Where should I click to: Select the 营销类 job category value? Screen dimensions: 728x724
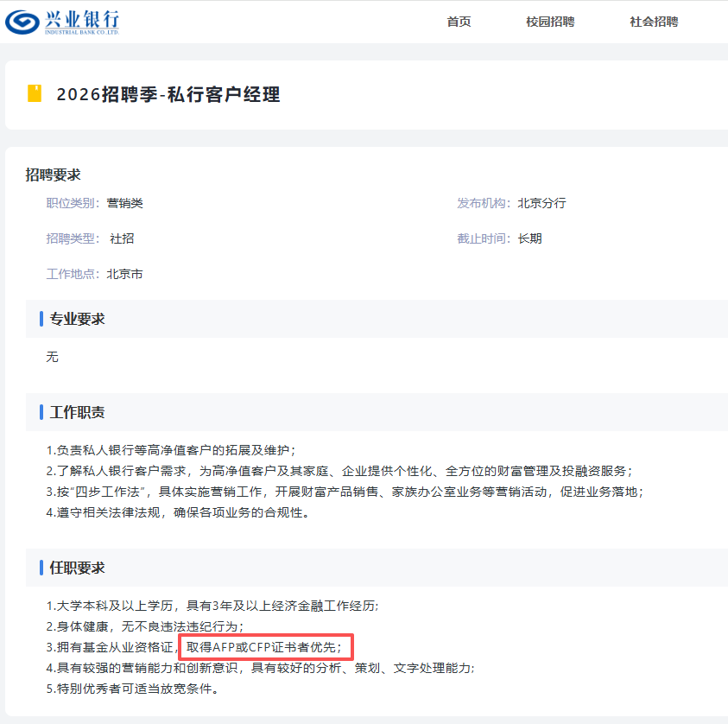[125, 203]
